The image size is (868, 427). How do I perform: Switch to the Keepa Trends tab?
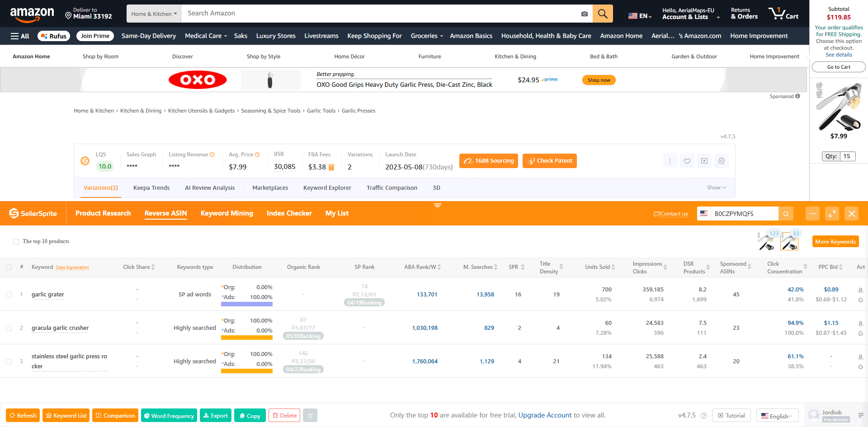point(151,188)
